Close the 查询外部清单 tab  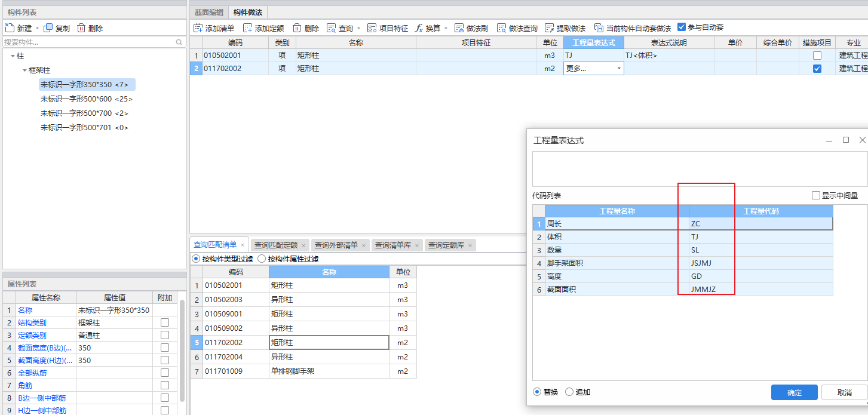coord(364,245)
